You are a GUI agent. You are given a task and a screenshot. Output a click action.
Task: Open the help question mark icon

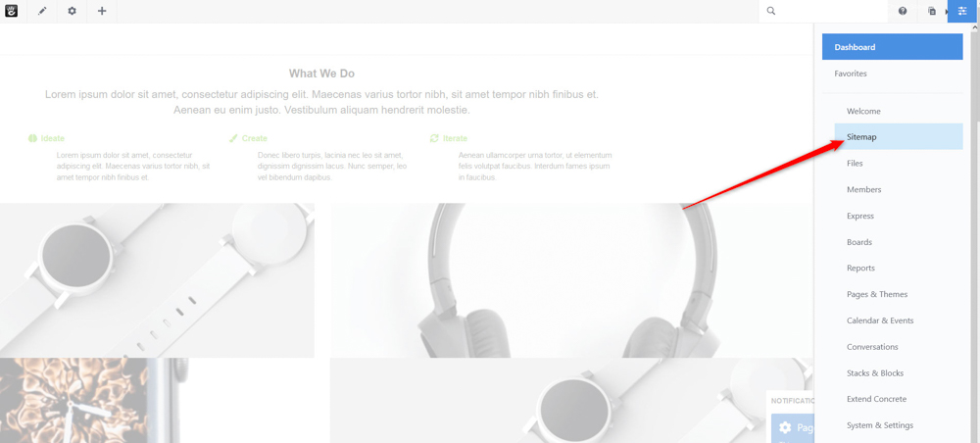(903, 11)
